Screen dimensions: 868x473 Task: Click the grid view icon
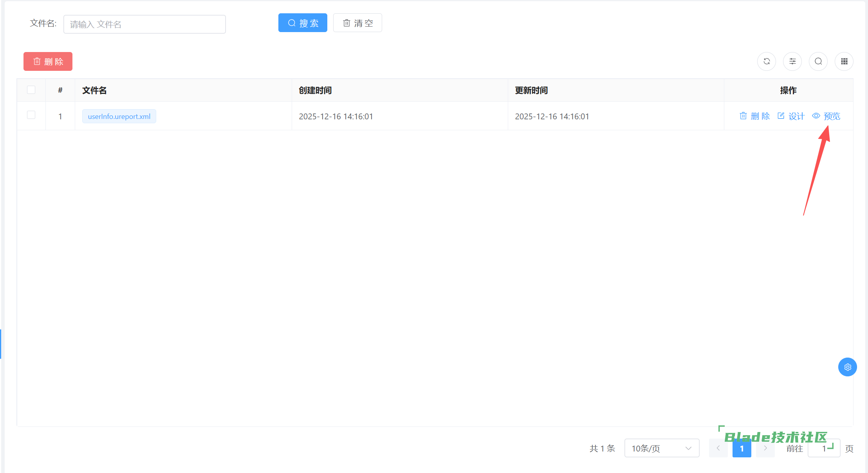tap(844, 61)
